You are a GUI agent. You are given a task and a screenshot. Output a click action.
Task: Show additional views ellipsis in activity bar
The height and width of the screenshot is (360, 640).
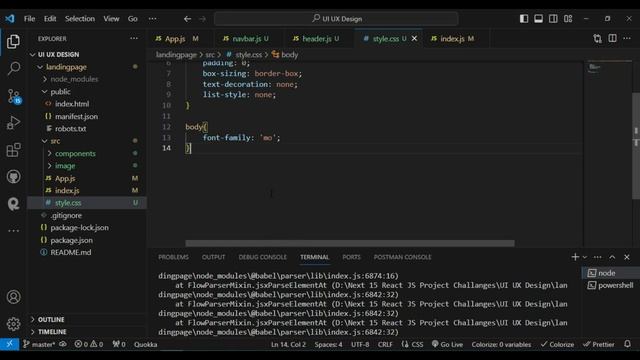pos(13,231)
